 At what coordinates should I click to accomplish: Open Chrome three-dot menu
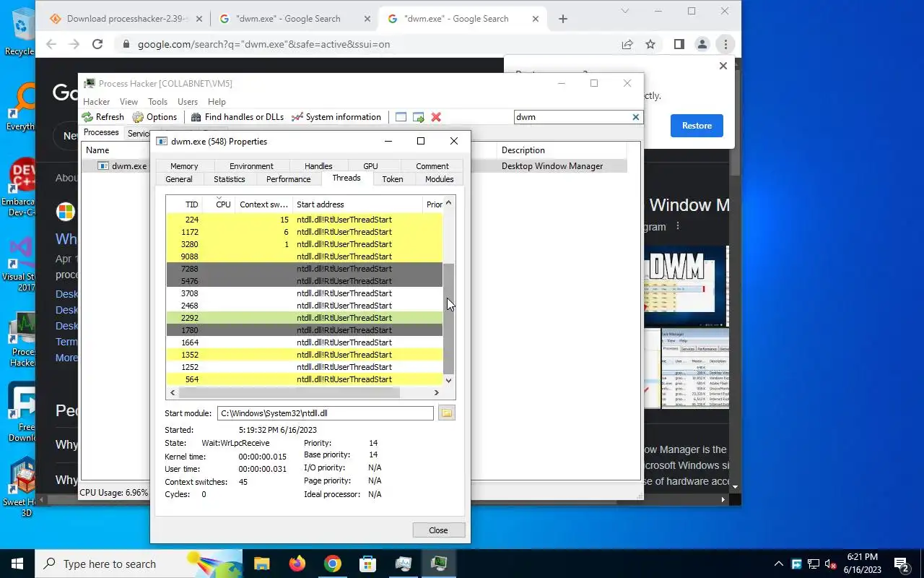point(725,44)
